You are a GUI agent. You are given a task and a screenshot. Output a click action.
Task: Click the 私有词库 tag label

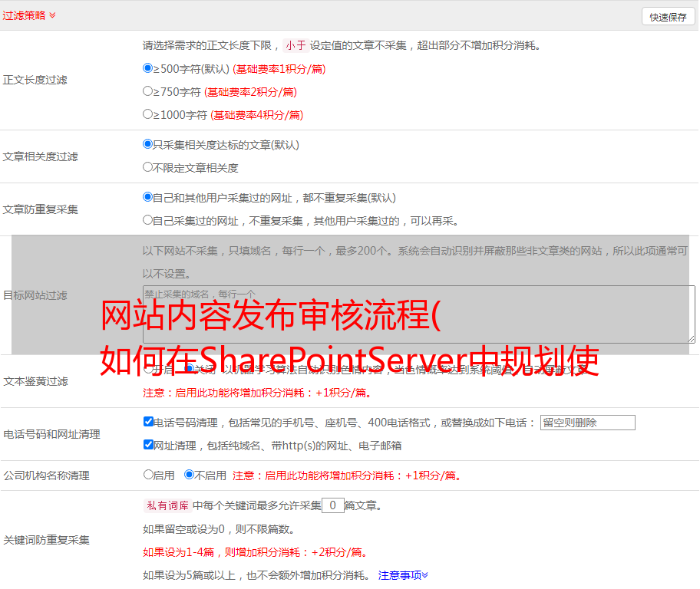(x=166, y=506)
